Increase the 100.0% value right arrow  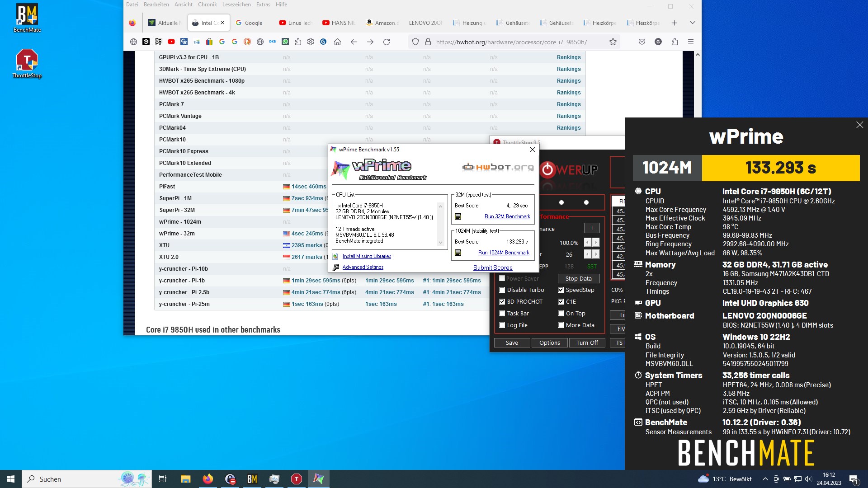(596, 243)
